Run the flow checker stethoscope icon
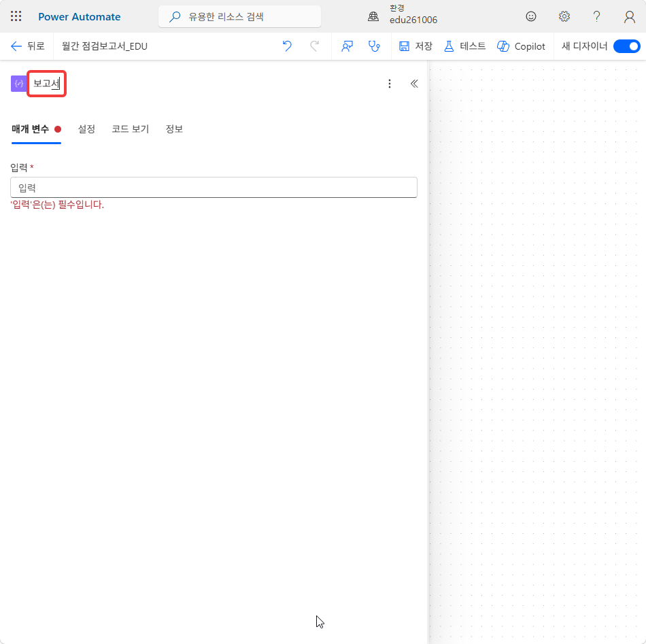646x644 pixels. pos(374,46)
